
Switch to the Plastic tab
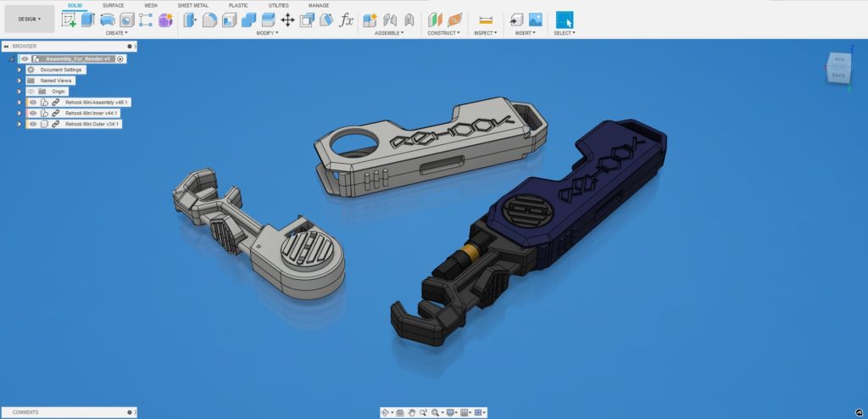click(238, 6)
